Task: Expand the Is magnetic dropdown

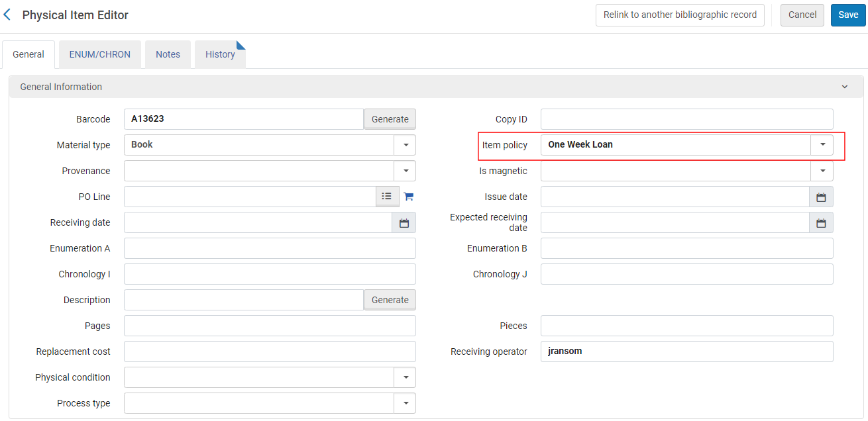Action: click(822, 171)
